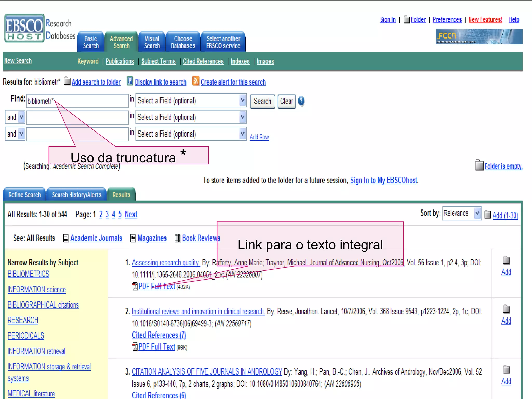Click the Add Row link
532x399 pixels.
[259, 137]
